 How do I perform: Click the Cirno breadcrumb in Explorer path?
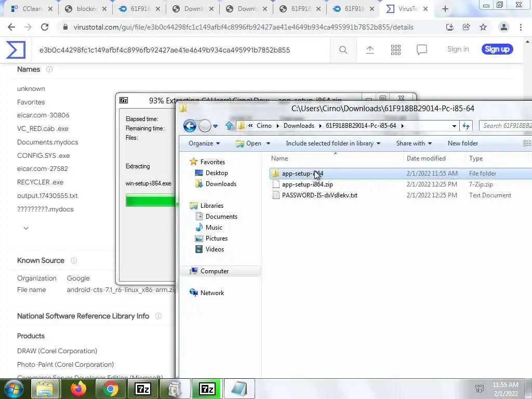pos(264,126)
